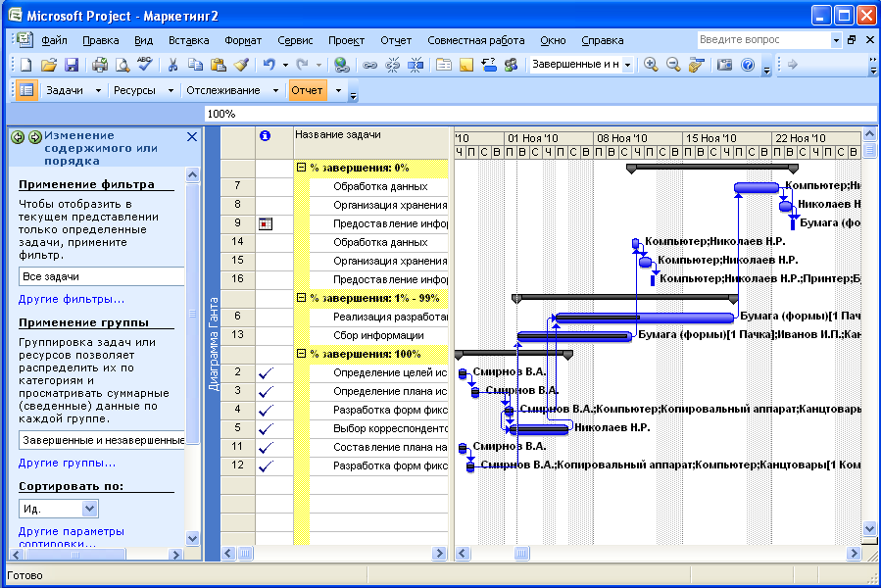Viewport: 881px width, 588px height.
Task: Open the Формат menu
Action: click(243, 40)
